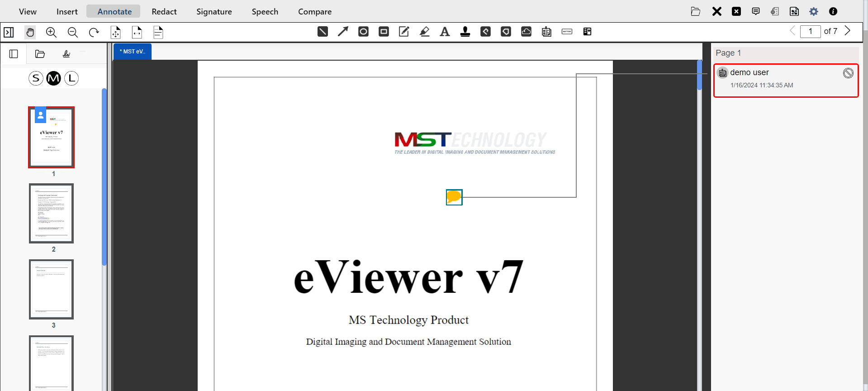Open the partially visible page 4 thumbnail

click(x=52, y=363)
